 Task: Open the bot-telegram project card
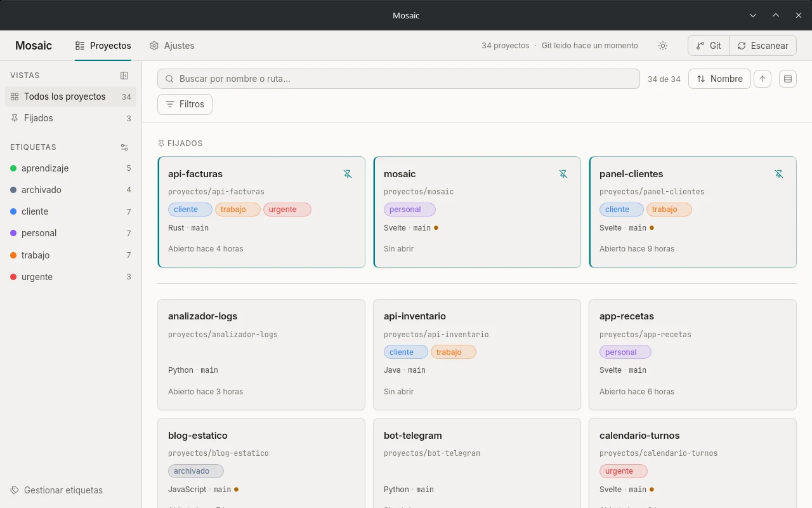[x=477, y=463]
